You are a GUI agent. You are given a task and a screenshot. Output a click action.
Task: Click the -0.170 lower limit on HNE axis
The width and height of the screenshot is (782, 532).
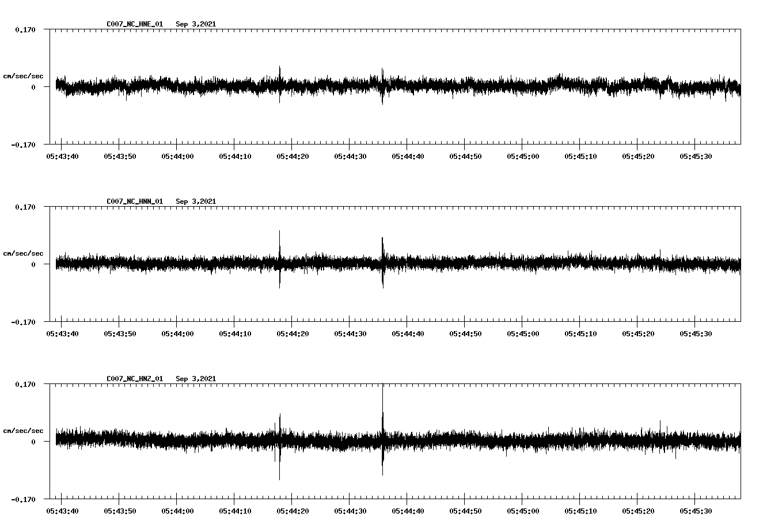(23, 145)
